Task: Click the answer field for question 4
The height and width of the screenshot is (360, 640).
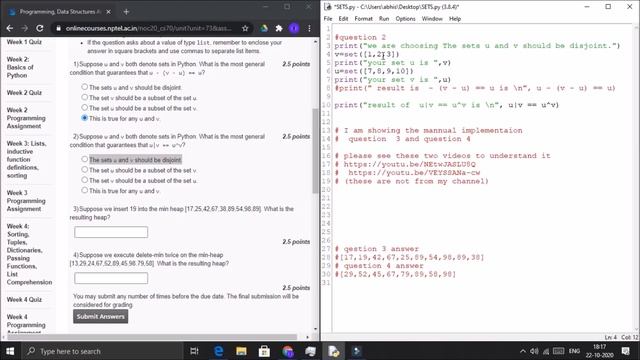Action: pyautogui.click(x=111, y=278)
